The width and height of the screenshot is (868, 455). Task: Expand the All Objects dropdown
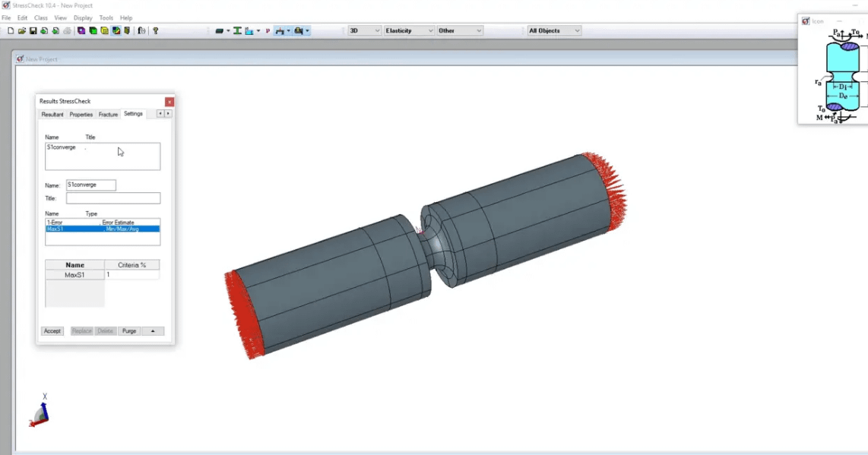click(554, 30)
